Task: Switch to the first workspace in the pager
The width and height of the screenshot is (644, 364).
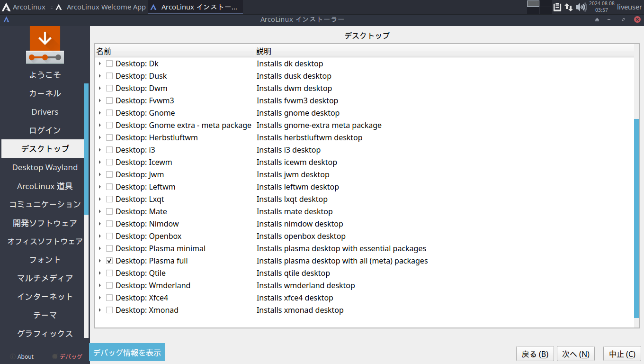Action: point(533,4)
